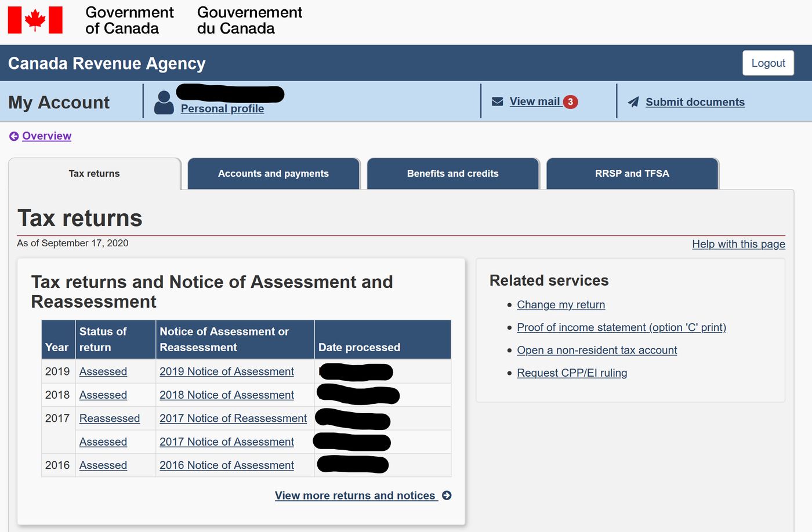The height and width of the screenshot is (532, 812).
Task: Click the 2018 year cell
Action: click(x=57, y=395)
